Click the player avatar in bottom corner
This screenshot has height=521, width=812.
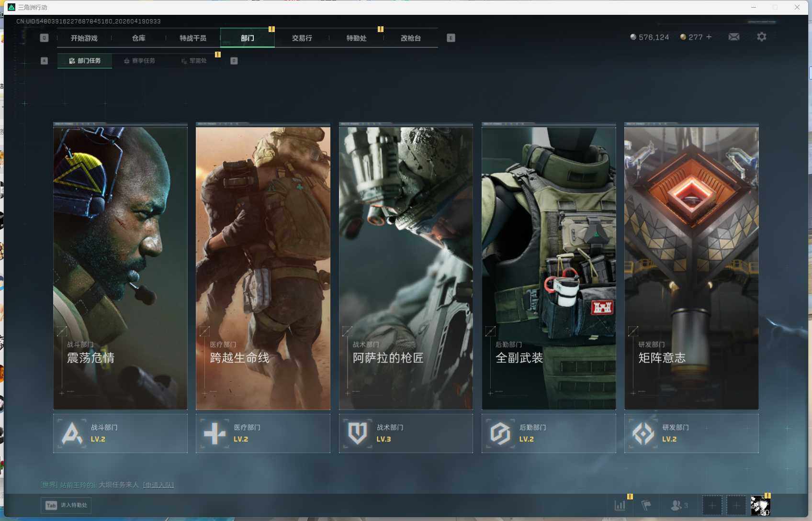[x=760, y=505]
